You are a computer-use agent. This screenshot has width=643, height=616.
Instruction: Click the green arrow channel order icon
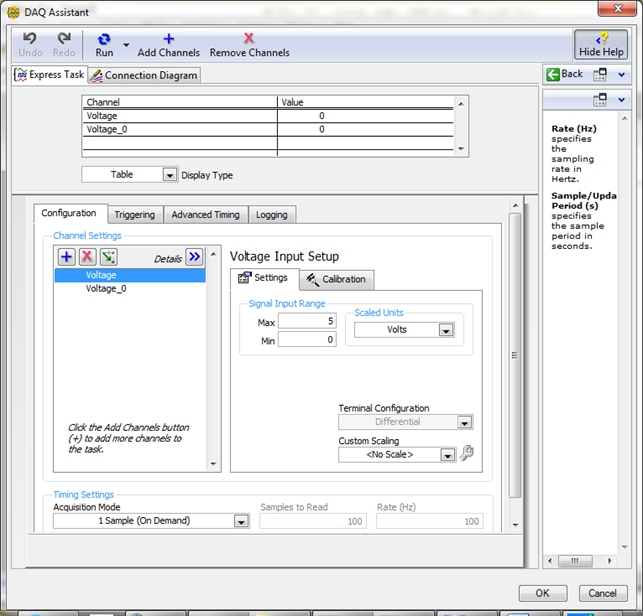[108, 257]
